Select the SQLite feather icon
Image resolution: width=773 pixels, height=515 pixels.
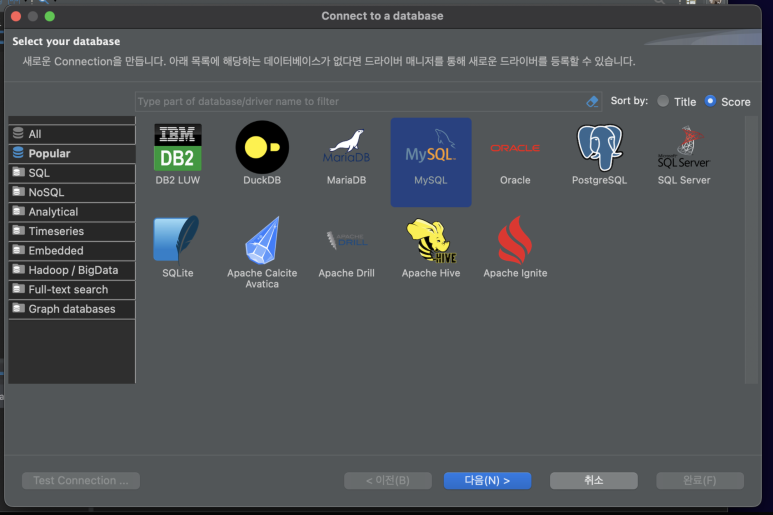(176, 240)
